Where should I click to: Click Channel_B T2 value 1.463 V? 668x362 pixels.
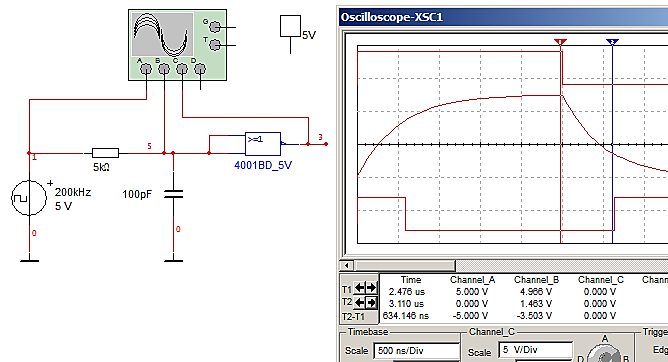pos(536,304)
